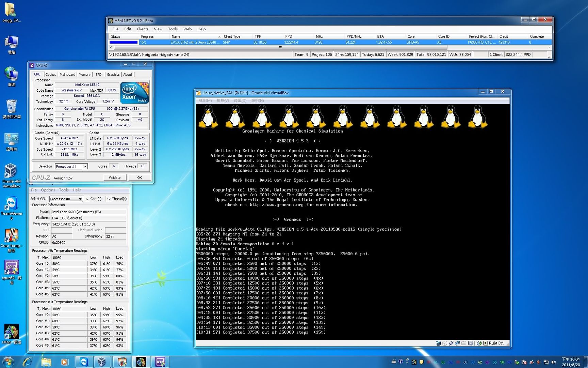
Task: Click the USB devices icon in VirtualBox status bar
Action: pyautogui.click(x=451, y=343)
